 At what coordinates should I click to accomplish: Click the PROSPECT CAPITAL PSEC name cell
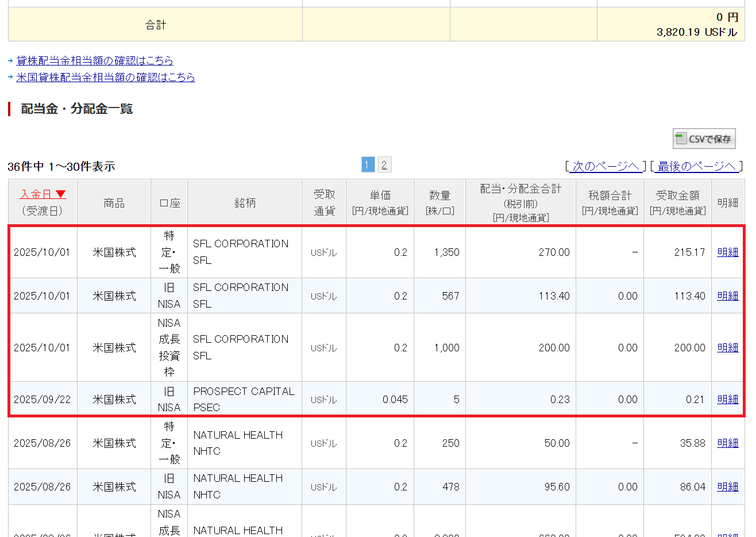(244, 399)
